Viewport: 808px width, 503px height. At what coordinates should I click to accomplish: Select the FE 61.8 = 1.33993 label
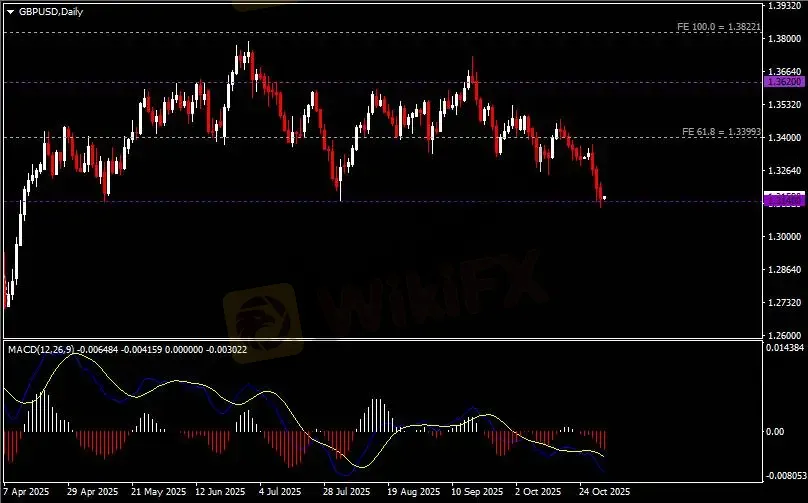pyautogui.click(x=721, y=132)
